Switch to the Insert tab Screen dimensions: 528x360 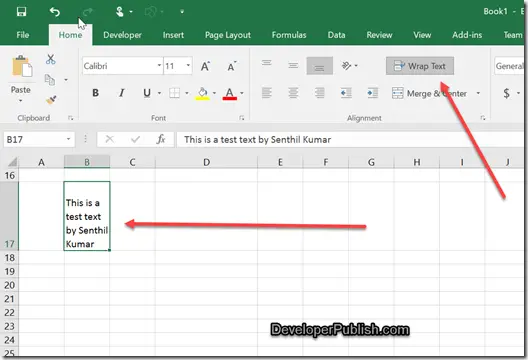pos(173,35)
